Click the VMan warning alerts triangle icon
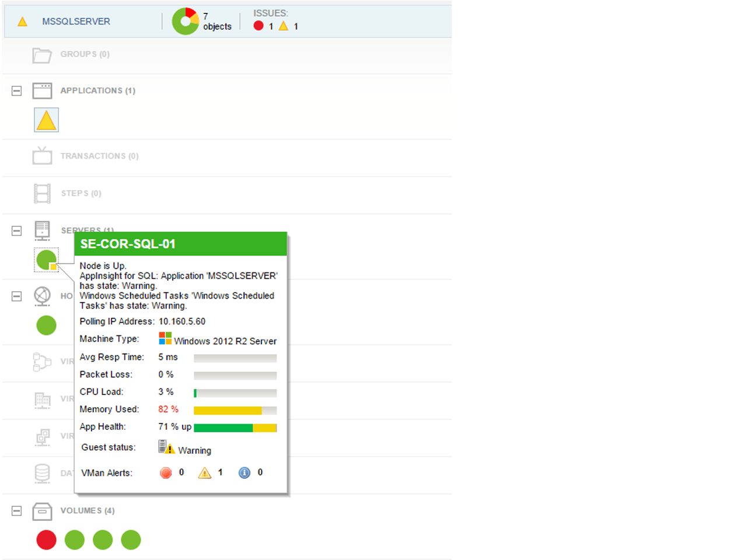The image size is (747, 560). click(x=204, y=473)
